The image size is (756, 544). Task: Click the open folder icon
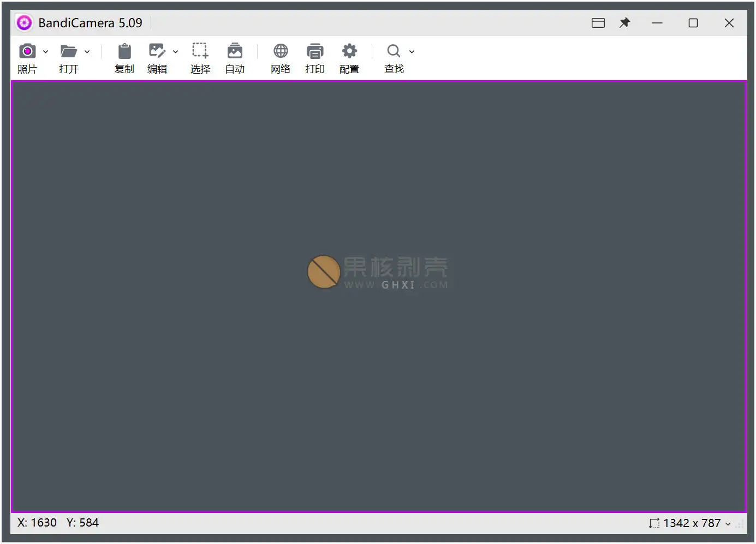(68, 51)
